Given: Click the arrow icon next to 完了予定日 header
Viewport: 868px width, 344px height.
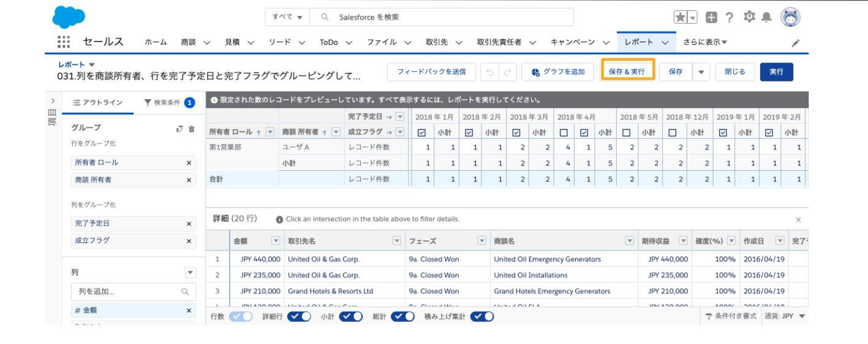Looking at the screenshot, I should point(390,116).
